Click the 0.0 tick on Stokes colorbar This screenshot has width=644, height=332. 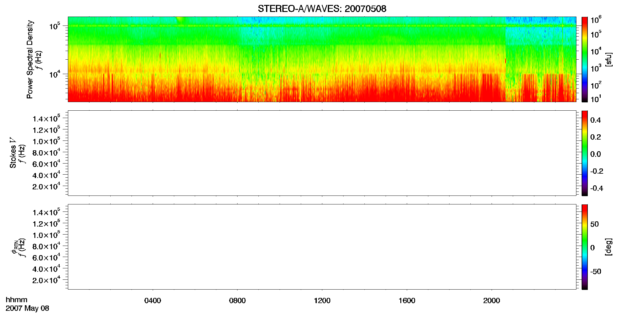tap(595, 154)
